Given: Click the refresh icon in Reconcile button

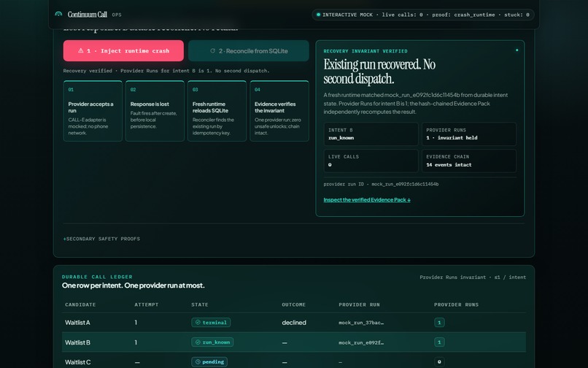Looking at the screenshot, I should [212, 50].
